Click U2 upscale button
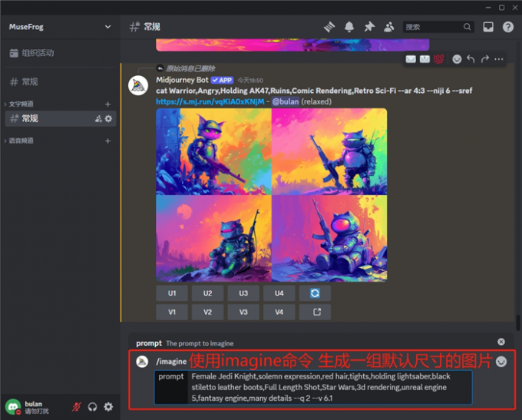 click(x=207, y=293)
